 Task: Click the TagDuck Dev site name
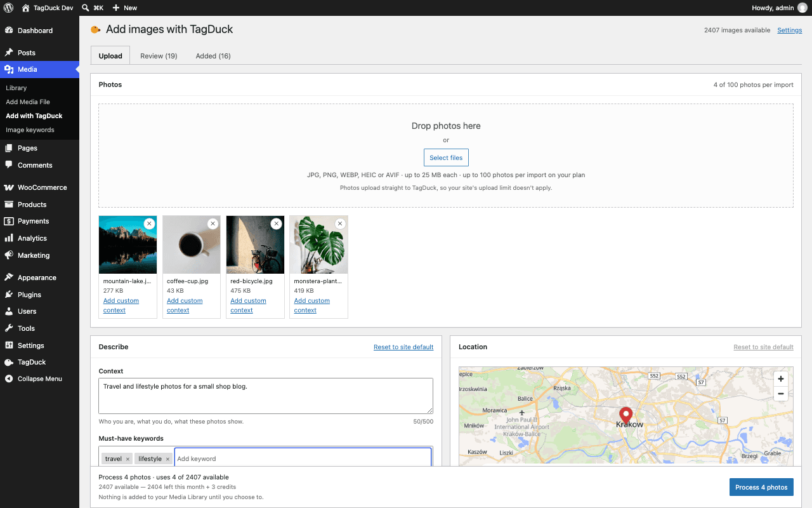click(53, 8)
